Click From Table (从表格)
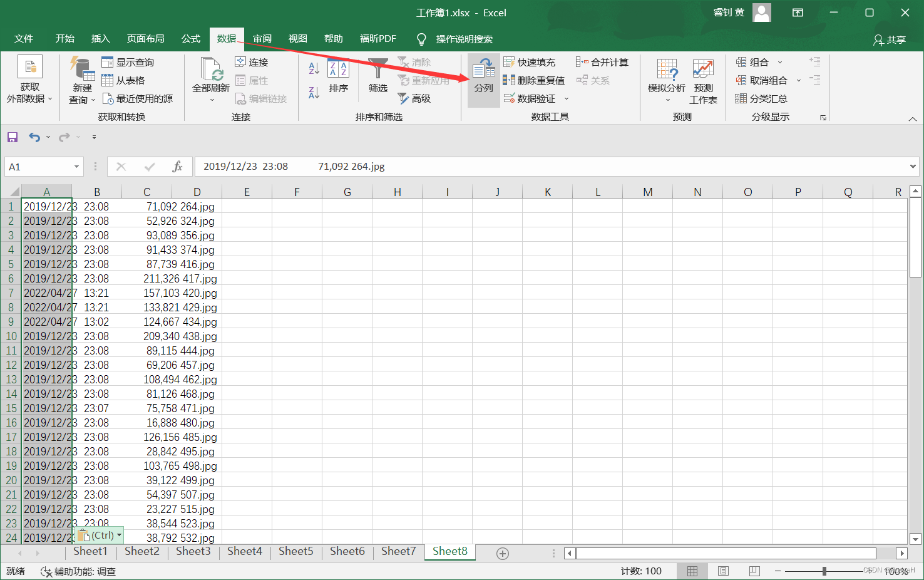 [x=123, y=80]
